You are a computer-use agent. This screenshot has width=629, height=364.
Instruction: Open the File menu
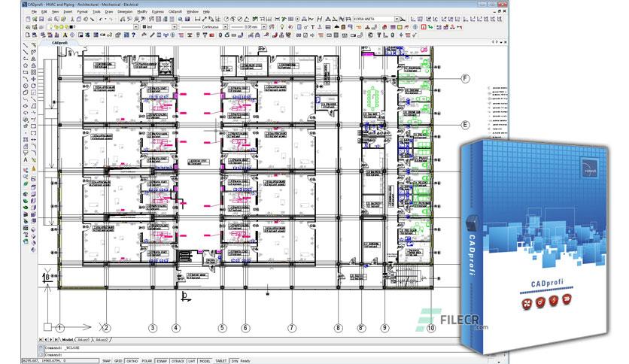point(34,11)
